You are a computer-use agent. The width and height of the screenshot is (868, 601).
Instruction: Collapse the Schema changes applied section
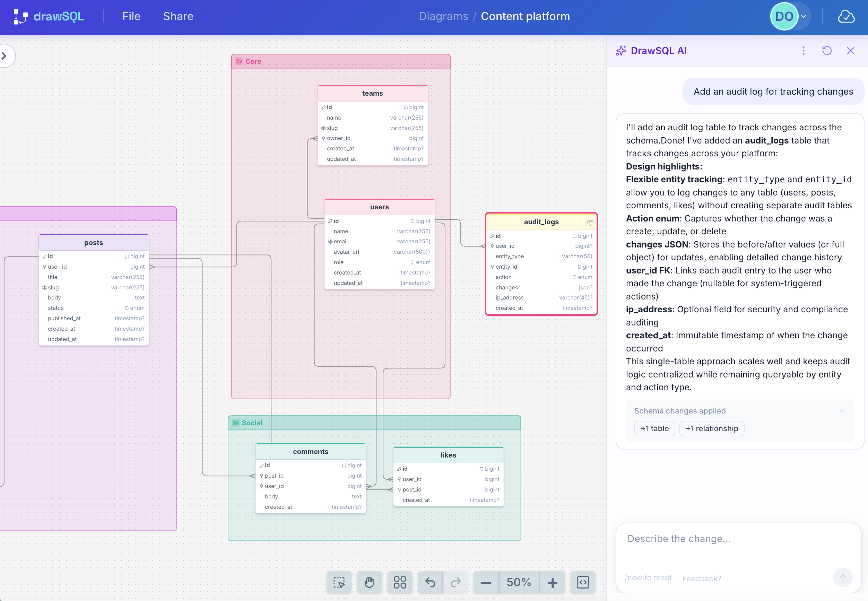[x=842, y=411]
